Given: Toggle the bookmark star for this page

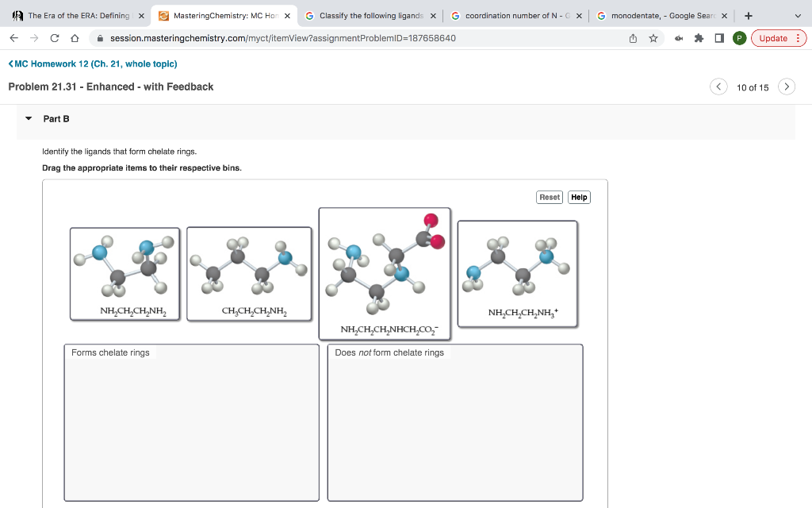Looking at the screenshot, I should pos(652,37).
